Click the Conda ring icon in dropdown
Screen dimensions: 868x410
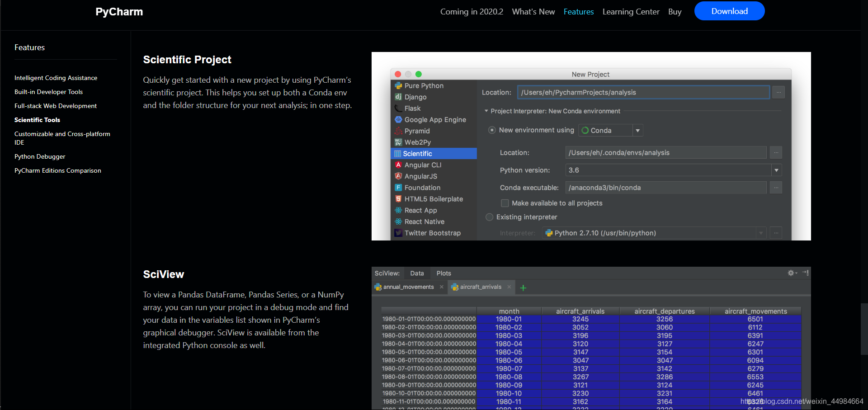click(585, 130)
